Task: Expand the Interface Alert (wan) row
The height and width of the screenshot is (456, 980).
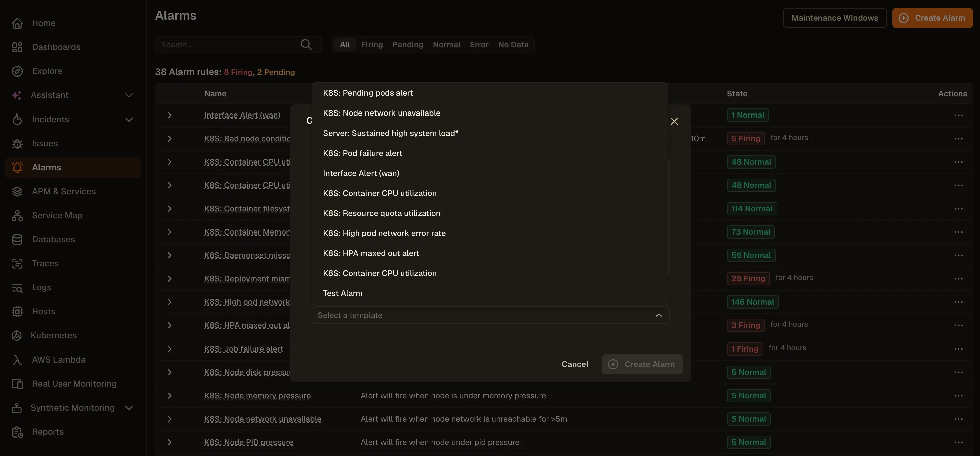Action: (170, 115)
